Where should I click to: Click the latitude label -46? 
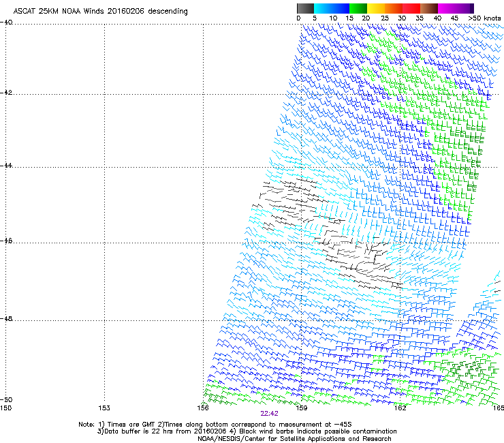[6, 241]
